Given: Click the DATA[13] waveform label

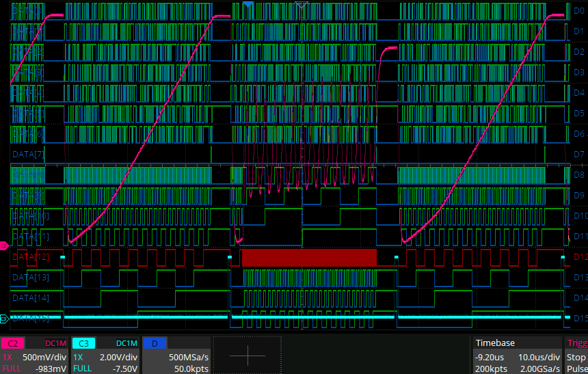Looking at the screenshot, I should click(31, 277).
